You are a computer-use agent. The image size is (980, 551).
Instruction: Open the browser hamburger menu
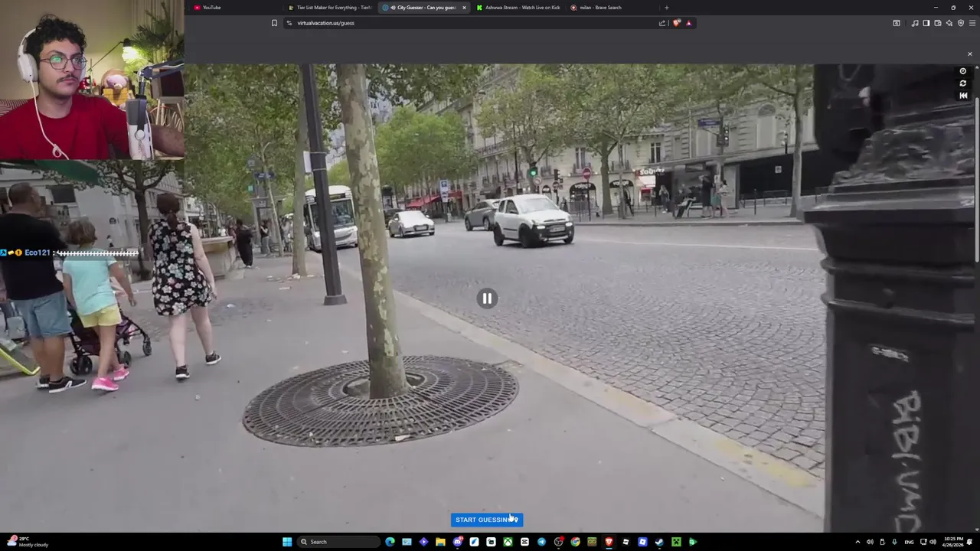[x=972, y=23]
